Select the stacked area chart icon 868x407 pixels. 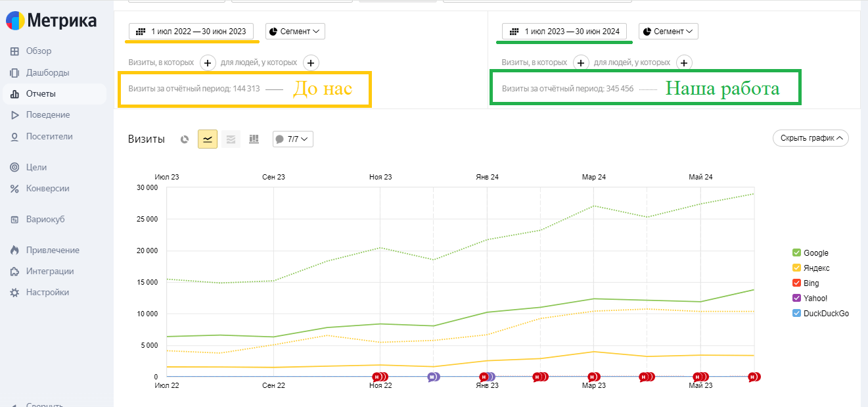pos(231,139)
